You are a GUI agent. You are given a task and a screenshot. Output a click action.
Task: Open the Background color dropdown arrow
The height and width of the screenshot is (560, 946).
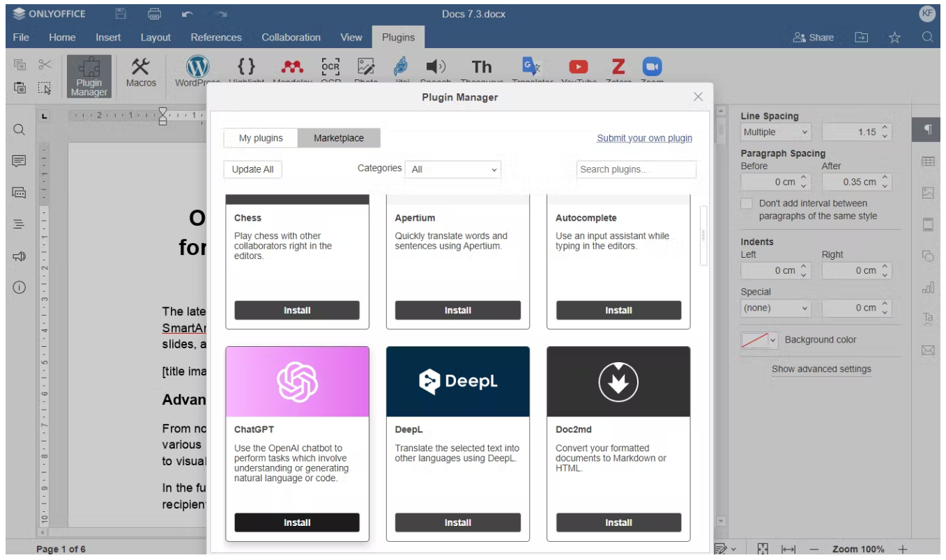[x=772, y=341]
